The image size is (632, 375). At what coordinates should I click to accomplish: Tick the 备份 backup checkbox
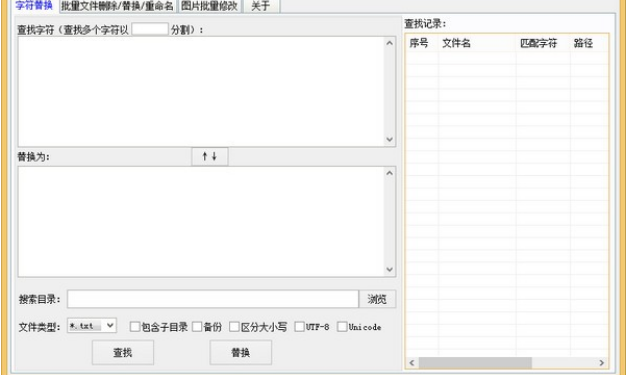pyautogui.click(x=197, y=327)
